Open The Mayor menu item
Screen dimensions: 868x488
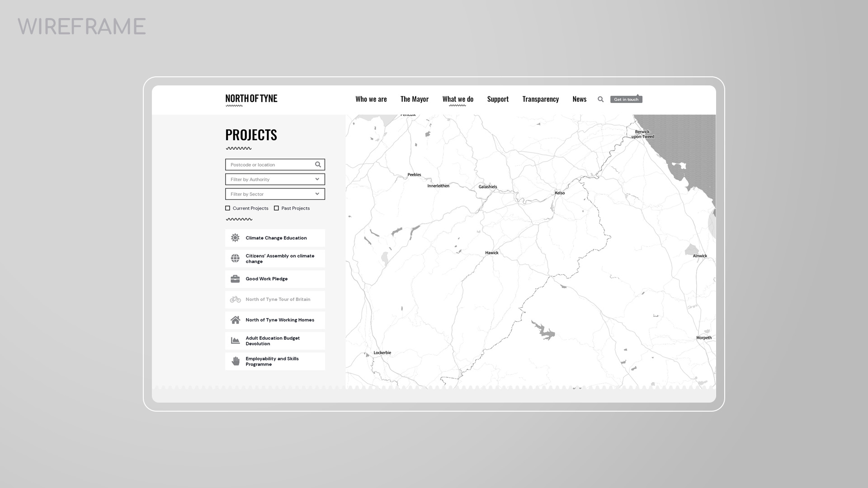coord(415,99)
